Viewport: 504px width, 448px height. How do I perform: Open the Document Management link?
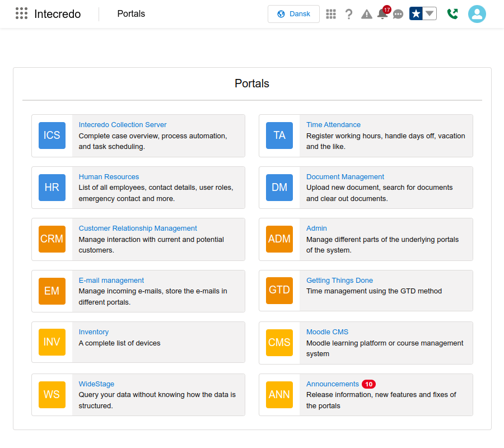coord(345,177)
